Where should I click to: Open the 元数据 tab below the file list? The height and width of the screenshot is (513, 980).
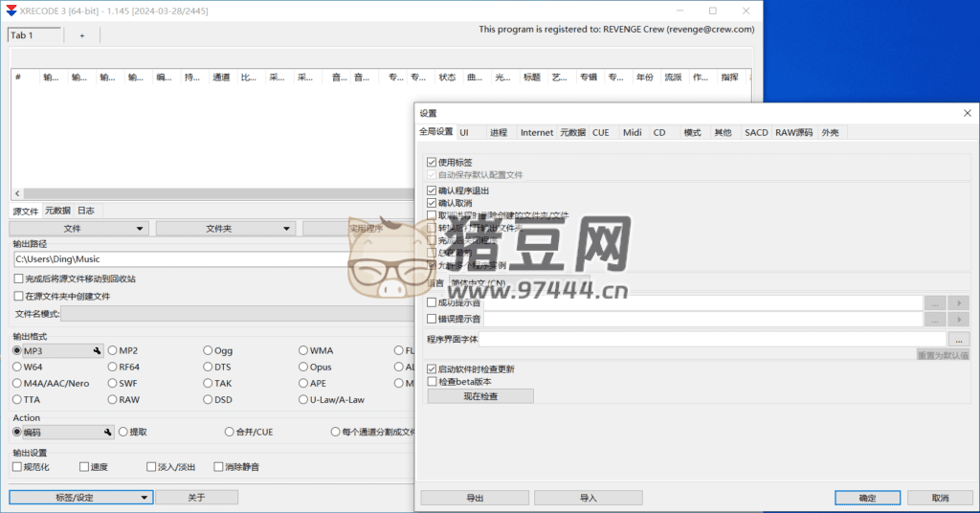click(57, 211)
